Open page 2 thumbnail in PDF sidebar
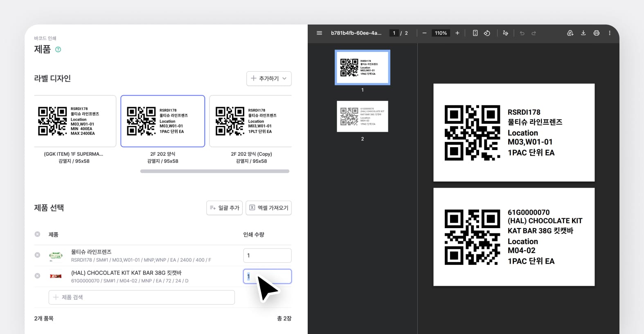644x334 pixels. [x=363, y=117]
